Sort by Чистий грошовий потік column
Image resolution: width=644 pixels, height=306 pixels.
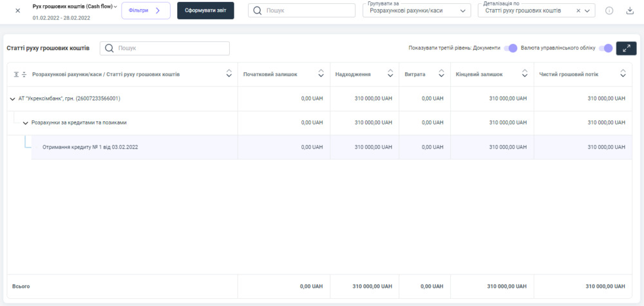pos(623,74)
